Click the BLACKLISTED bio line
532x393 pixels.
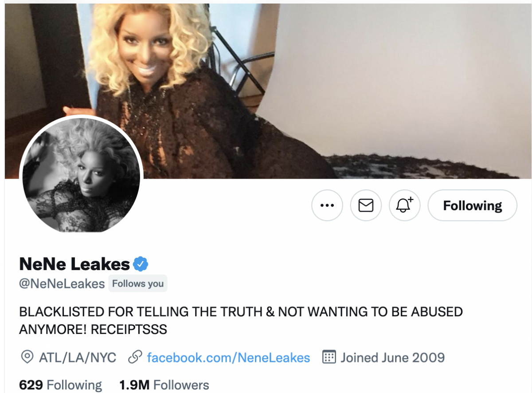click(x=241, y=312)
